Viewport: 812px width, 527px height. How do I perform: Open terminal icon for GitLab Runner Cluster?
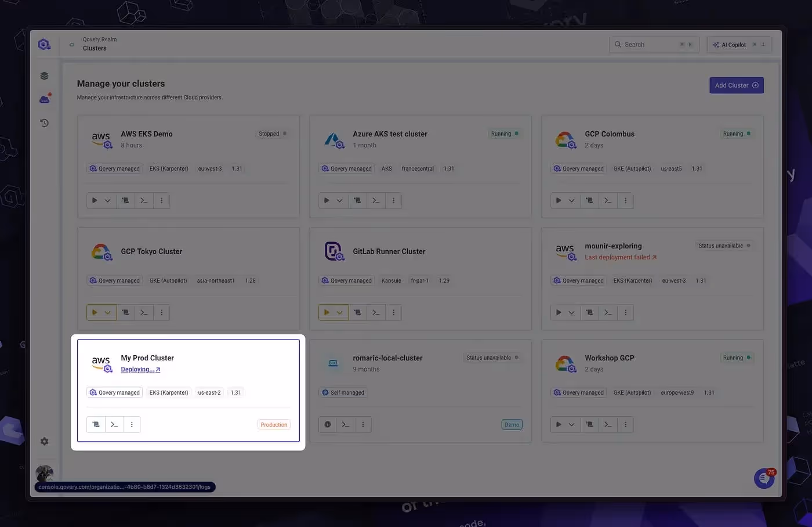point(375,312)
